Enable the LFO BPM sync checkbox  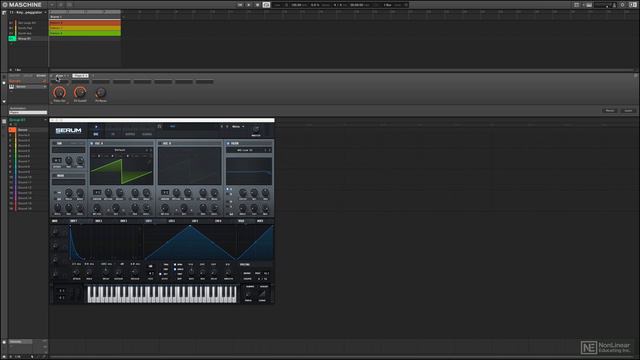(x=176, y=264)
